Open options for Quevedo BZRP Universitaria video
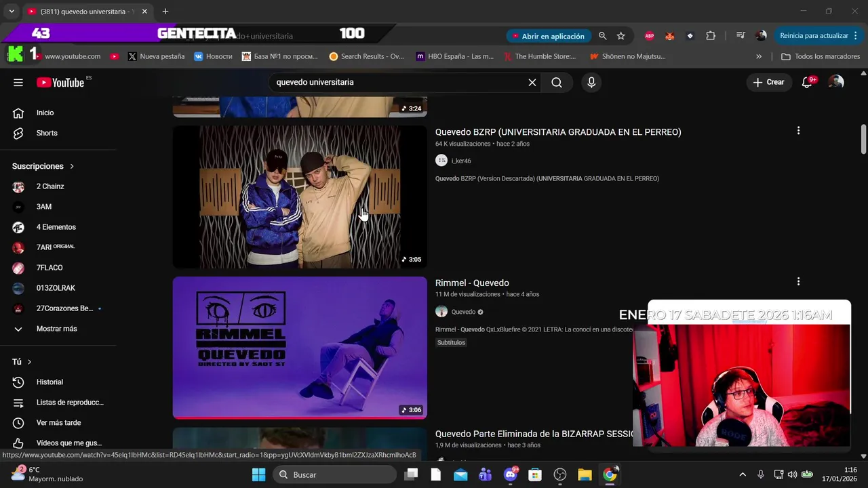The width and height of the screenshot is (868, 488). tap(798, 131)
